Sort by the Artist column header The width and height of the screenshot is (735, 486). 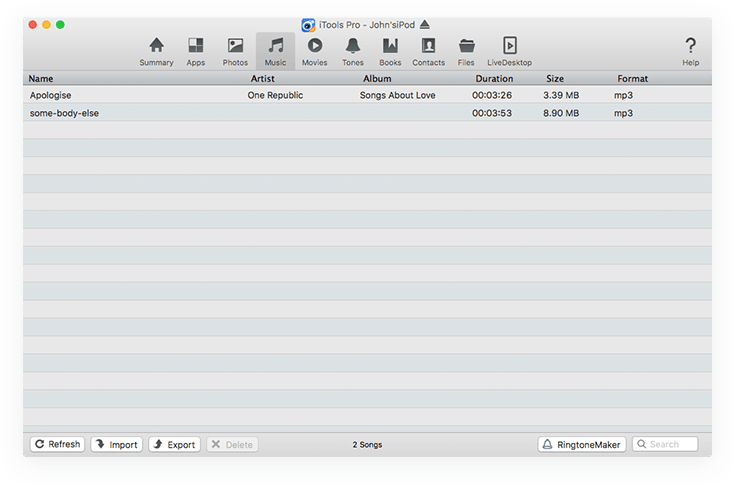(x=262, y=78)
